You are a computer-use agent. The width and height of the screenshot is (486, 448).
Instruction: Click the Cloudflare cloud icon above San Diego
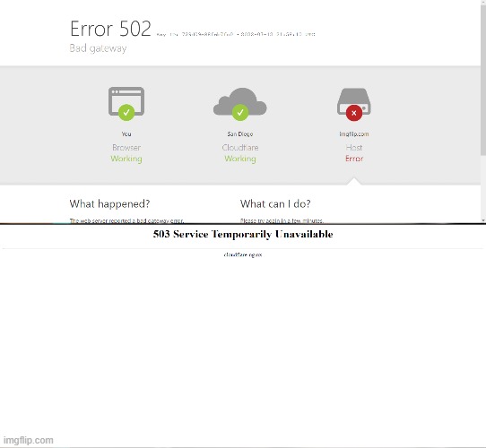click(240, 104)
